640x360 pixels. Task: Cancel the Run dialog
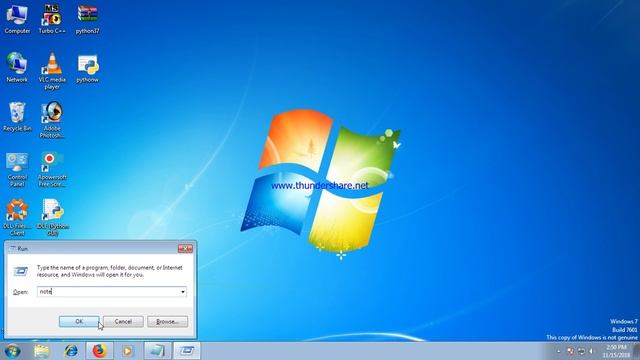point(123,322)
